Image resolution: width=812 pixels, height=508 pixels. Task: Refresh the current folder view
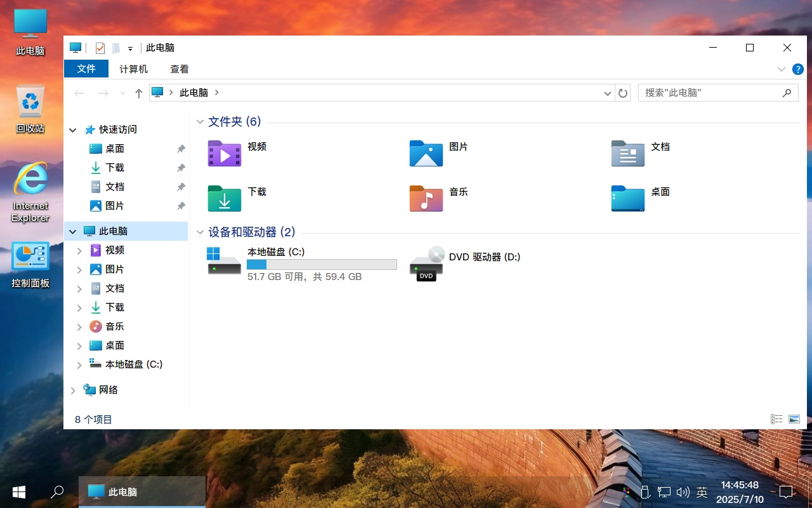(623, 93)
